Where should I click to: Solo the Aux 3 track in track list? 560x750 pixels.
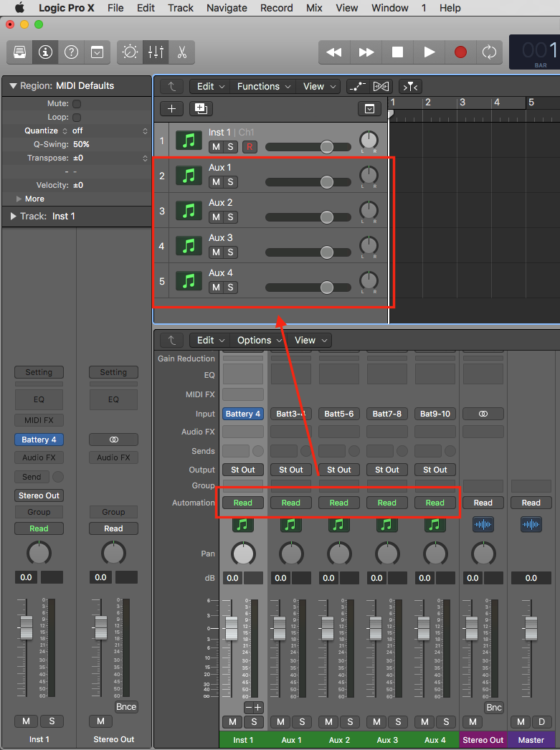[231, 252]
